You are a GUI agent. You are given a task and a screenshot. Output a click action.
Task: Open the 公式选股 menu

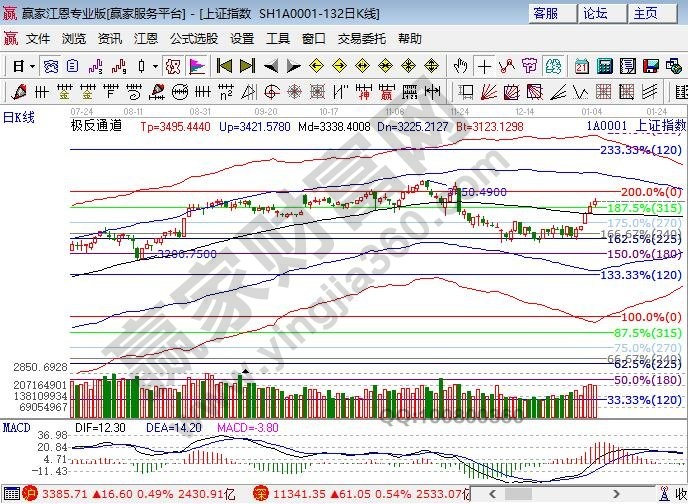193,39
